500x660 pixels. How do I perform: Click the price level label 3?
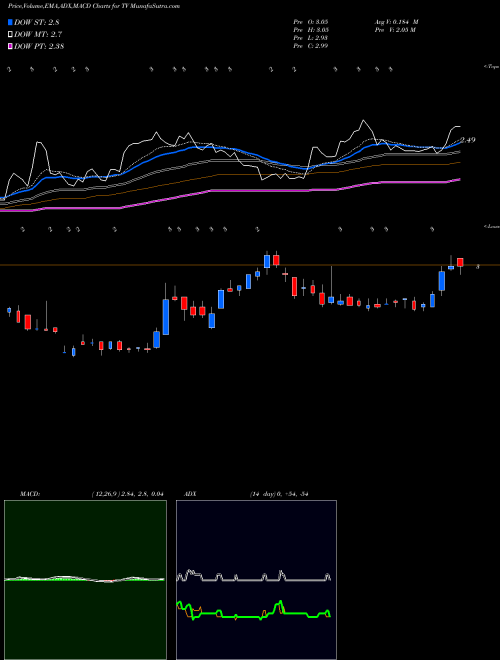point(477,267)
